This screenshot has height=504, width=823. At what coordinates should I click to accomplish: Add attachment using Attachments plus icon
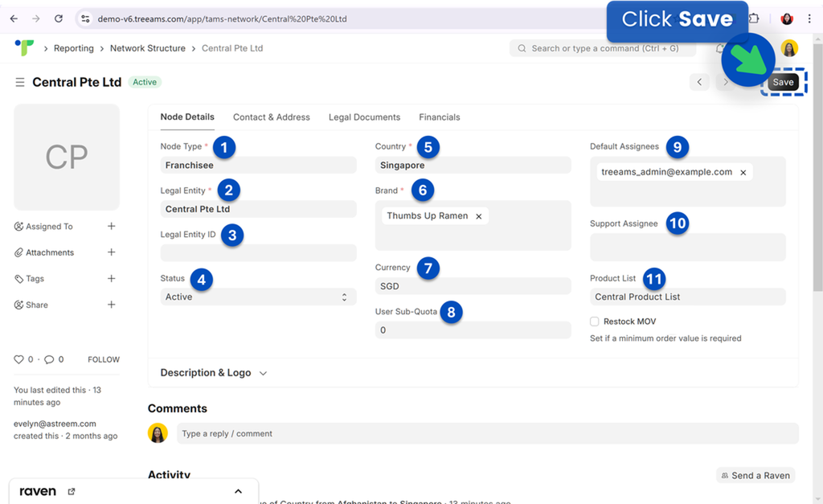tap(112, 252)
